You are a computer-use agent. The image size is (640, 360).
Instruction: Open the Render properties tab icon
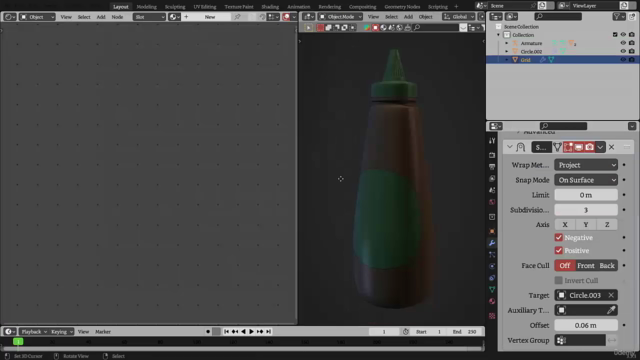click(492, 155)
